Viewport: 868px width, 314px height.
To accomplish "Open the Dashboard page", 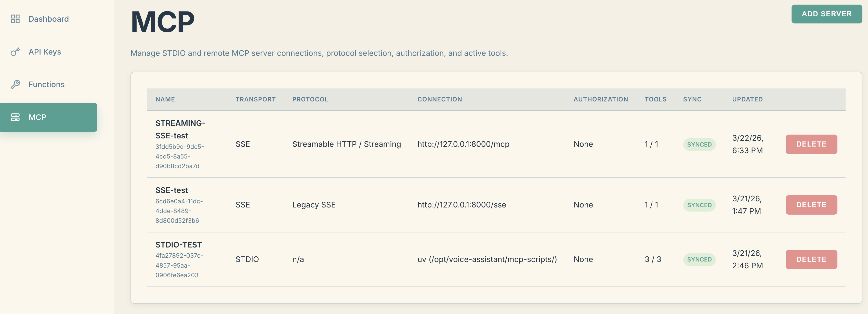I will click(48, 19).
